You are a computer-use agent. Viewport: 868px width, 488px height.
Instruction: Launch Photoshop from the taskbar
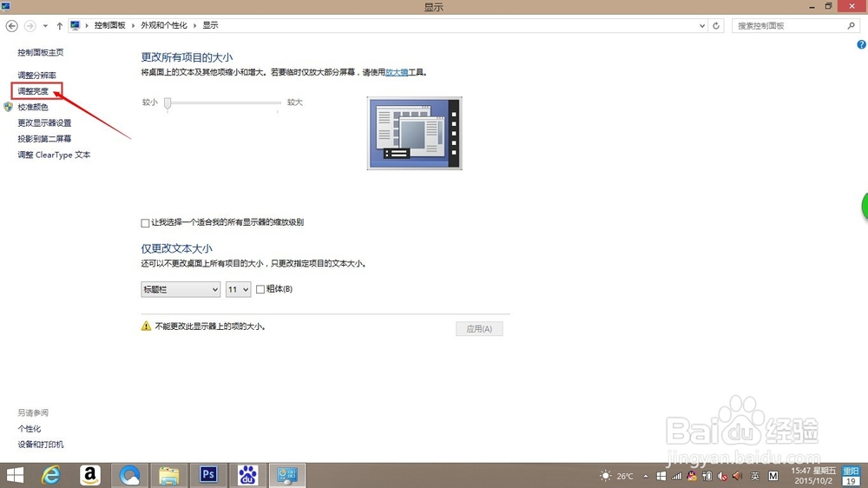click(x=208, y=475)
